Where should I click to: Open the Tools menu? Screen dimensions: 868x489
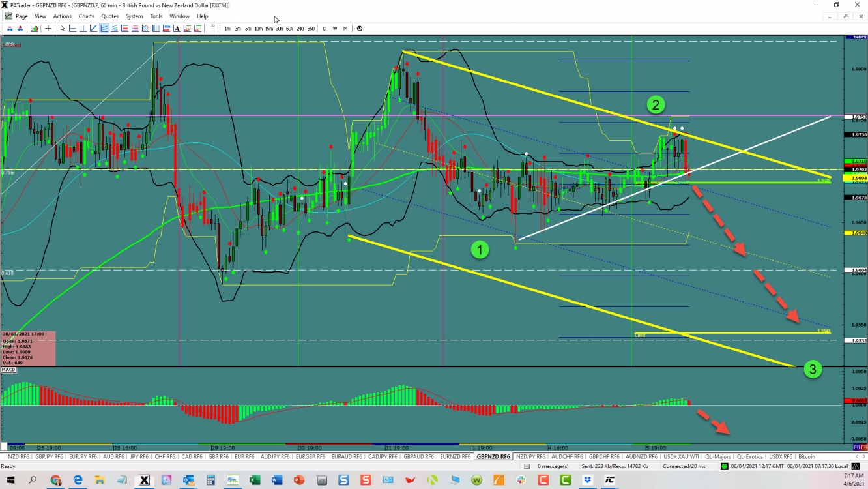[156, 16]
